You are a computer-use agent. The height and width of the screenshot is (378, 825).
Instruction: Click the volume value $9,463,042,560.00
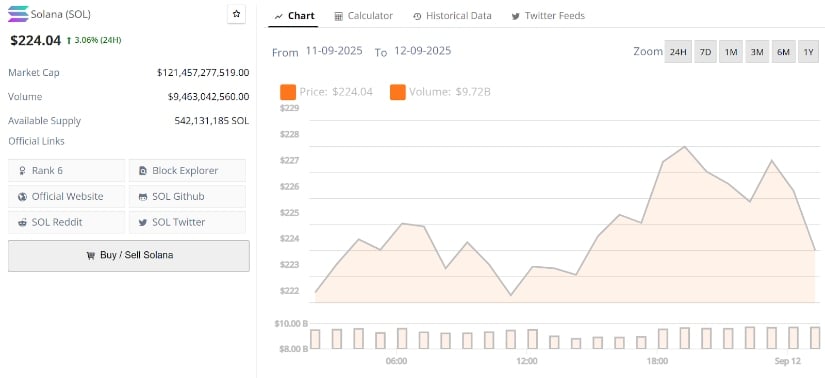[x=208, y=97]
